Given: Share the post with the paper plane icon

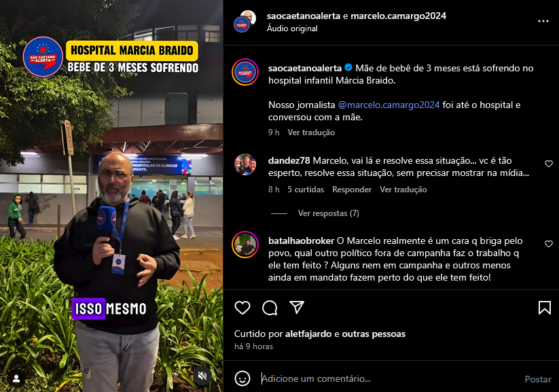Looking at the screenshot, I should click(297, 307).
